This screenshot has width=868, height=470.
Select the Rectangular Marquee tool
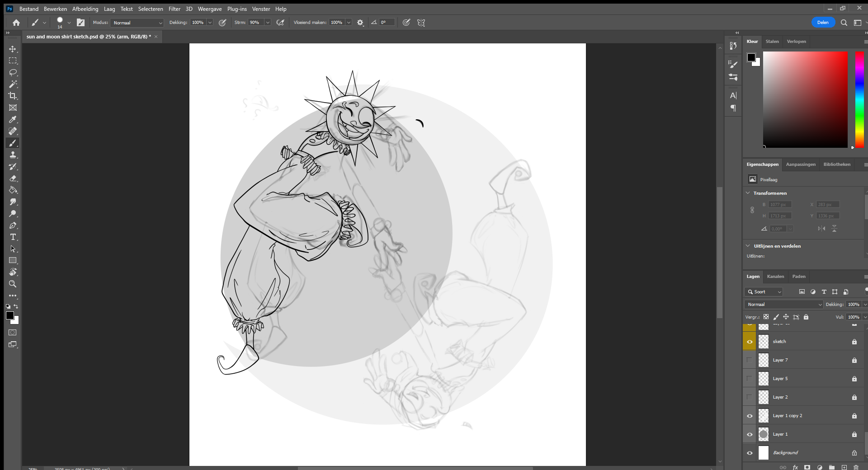[x=13, y=61]
